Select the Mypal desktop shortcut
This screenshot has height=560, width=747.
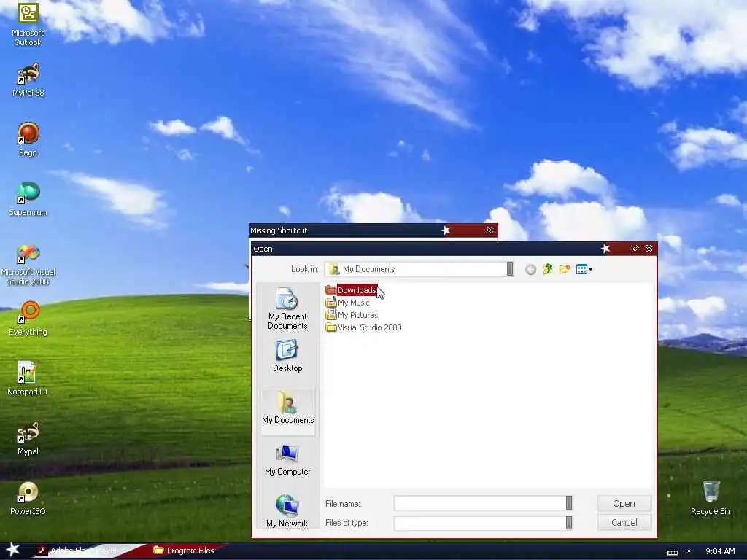[28, 438]
